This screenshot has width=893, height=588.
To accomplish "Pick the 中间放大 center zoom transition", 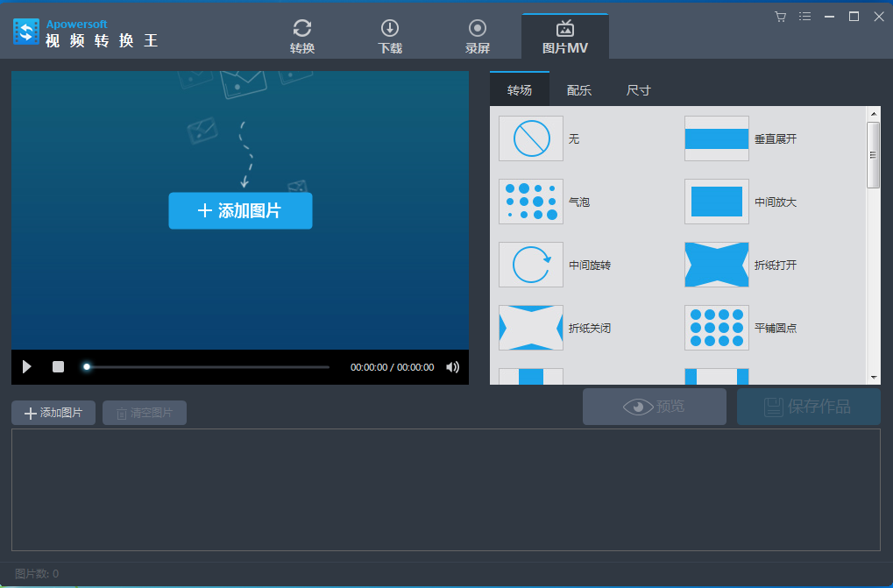I will pos(716,202).
